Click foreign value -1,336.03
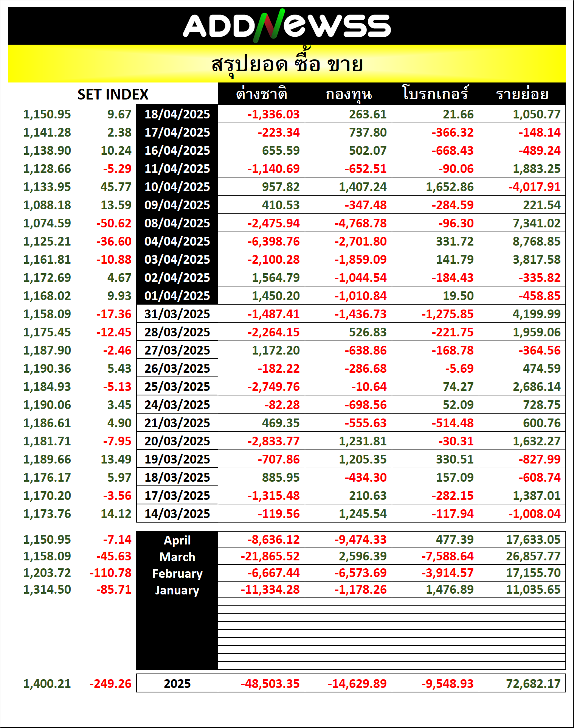The image size is (574, 728). (x=273, y=114)
